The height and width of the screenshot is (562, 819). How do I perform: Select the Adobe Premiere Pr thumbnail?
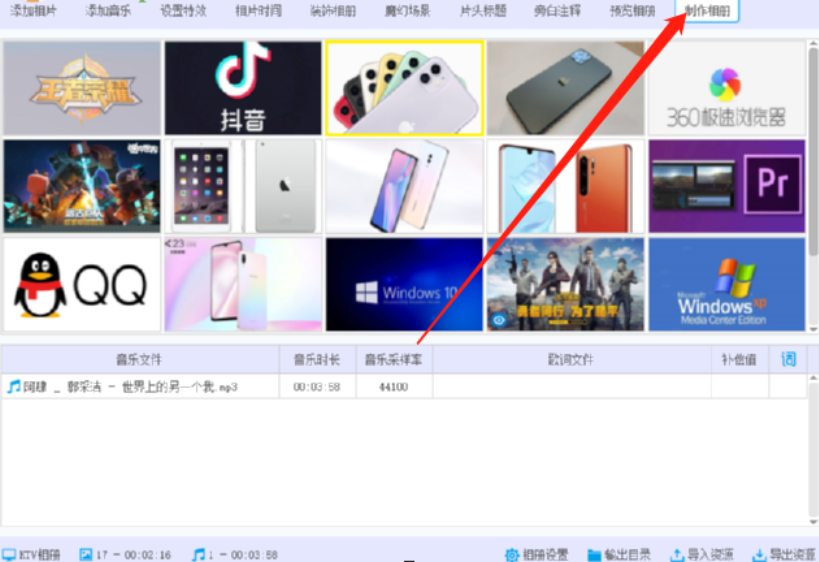click(x=727, y=186)
